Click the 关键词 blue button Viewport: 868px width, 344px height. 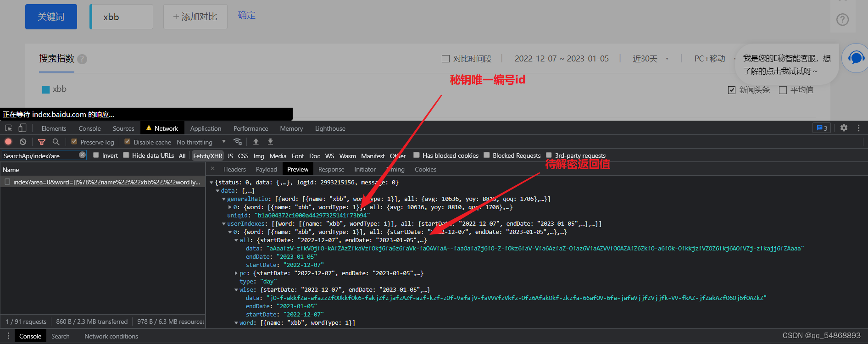coord(51,17)
